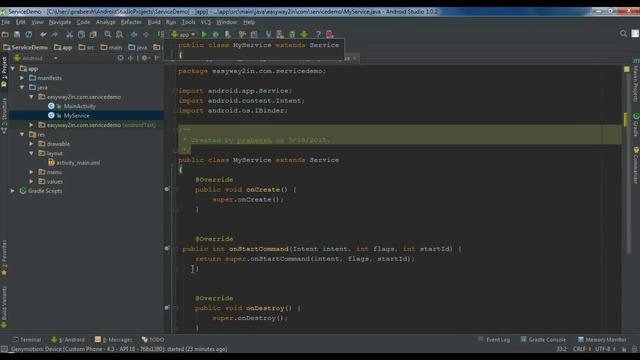Collapse the app module tree node

(x=13, y=69)
